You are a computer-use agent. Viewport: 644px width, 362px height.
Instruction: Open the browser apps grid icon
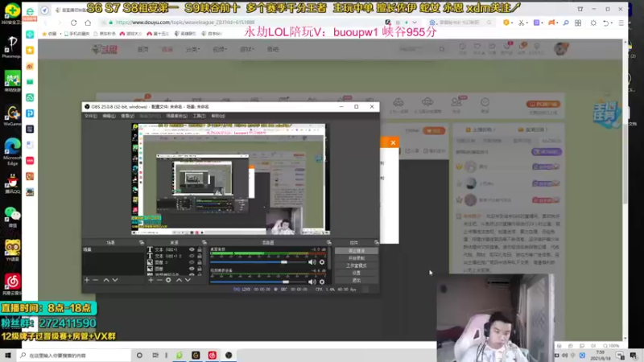tap(578, 23)
